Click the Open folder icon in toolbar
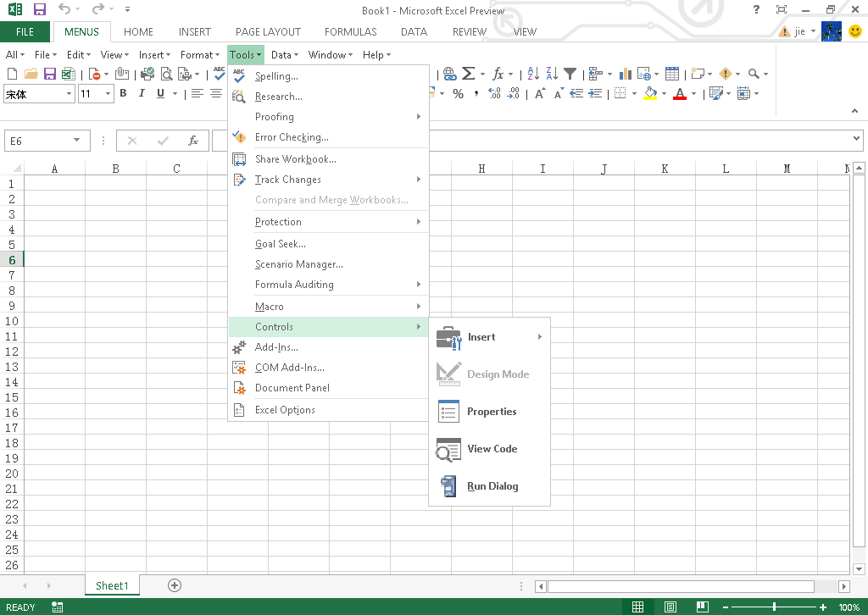The width and height of the screenshot is (868, 615). click(31, 74)
